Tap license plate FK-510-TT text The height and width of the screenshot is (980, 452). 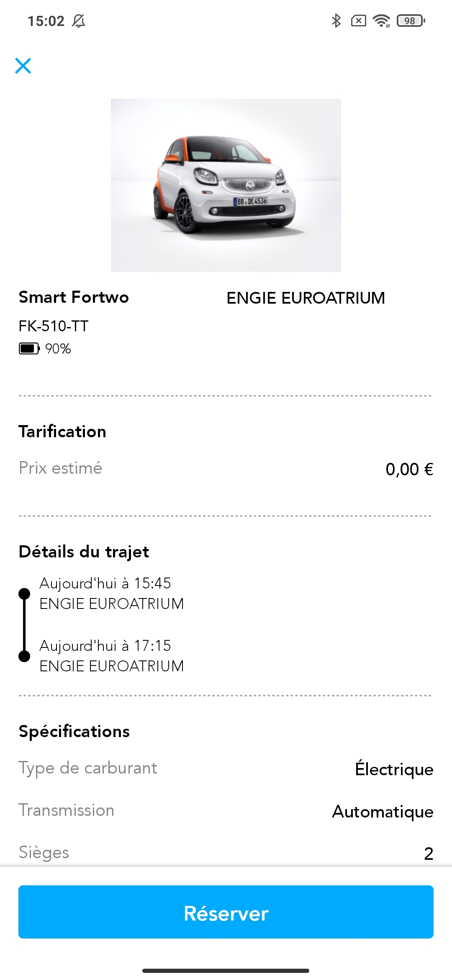click(x=54, y=326)
